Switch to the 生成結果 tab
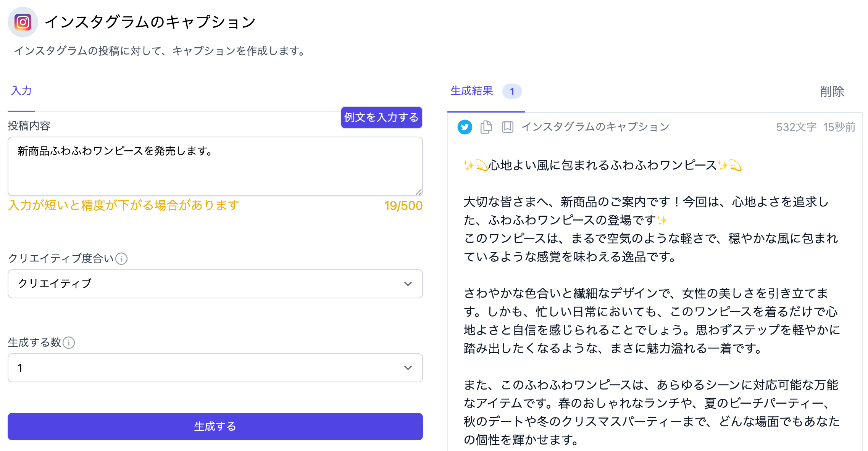 click(472, 91)
